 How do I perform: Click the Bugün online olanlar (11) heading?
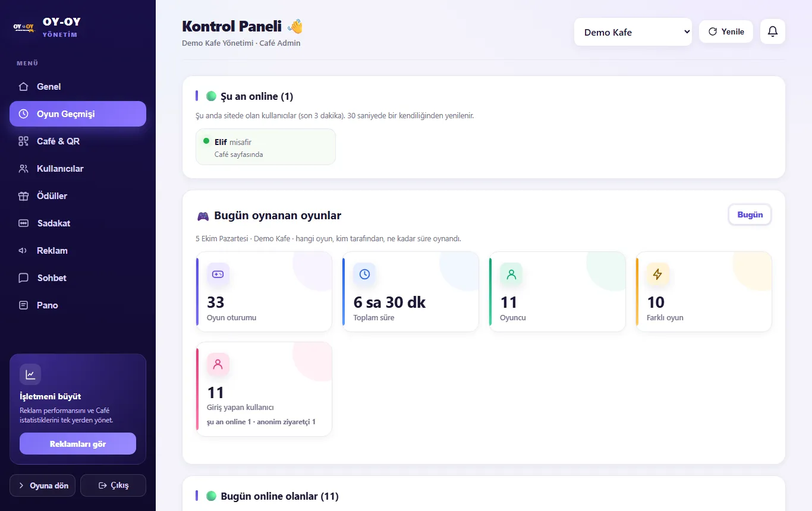click(x=279, y=496)
